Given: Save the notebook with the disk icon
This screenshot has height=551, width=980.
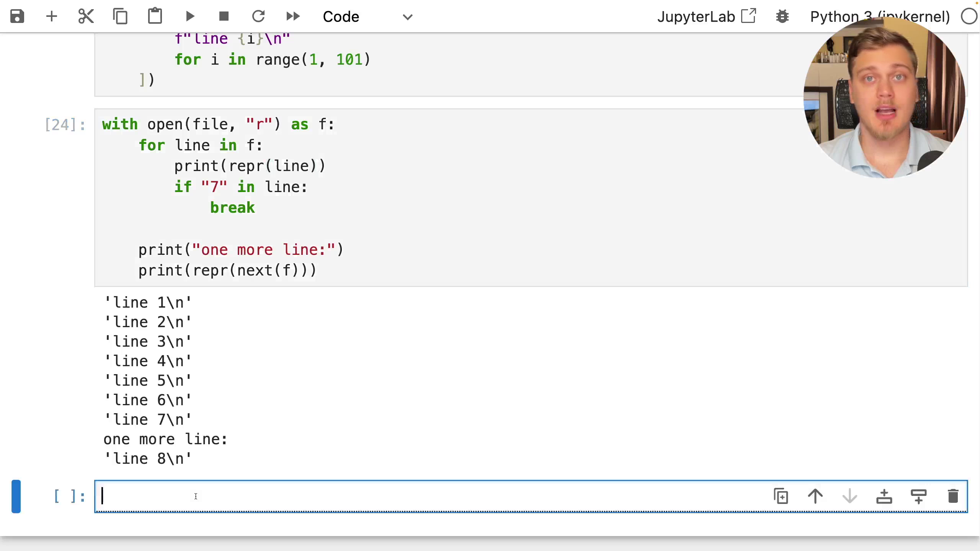Looking at the screenshot, I should pyautogui.click(x=17, y=16).
